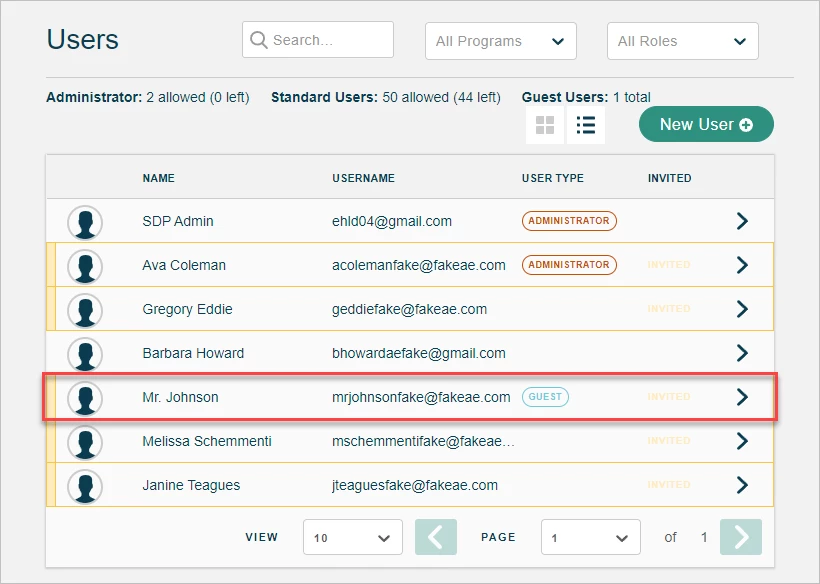Click Ava Coleman avatar icon

pyautogui.click(x=85, y=266)
